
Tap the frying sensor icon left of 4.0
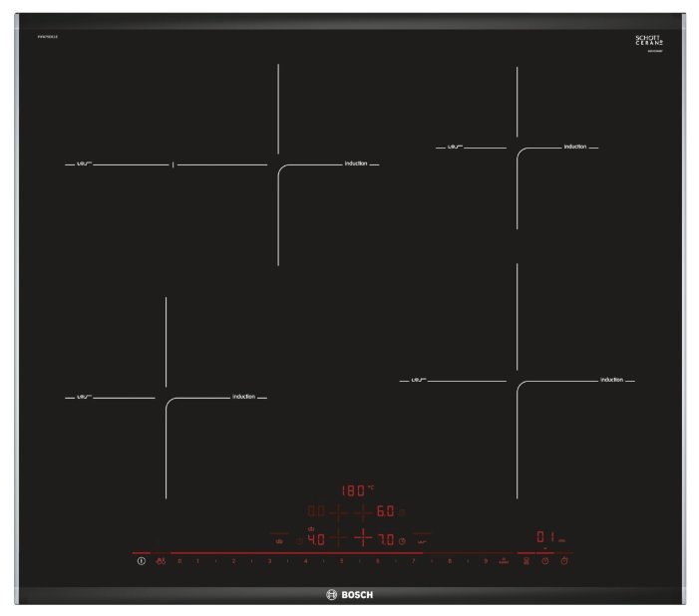[279, 539]
